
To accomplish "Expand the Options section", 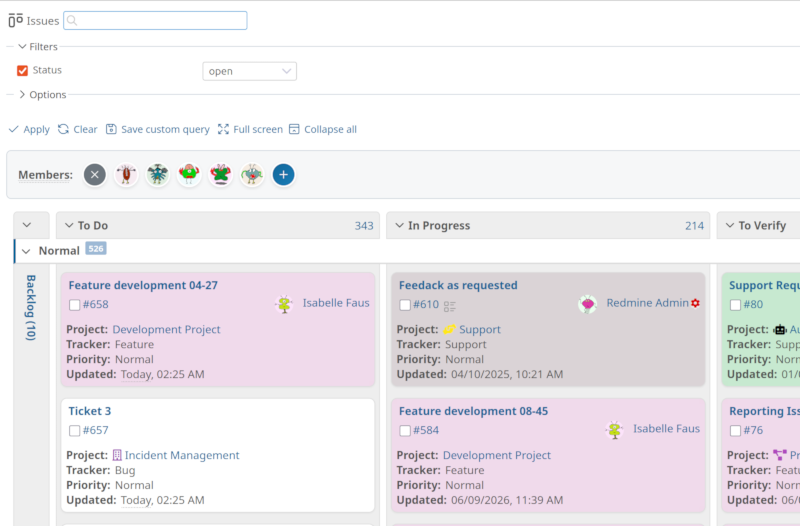I will [x=22, y=94].
